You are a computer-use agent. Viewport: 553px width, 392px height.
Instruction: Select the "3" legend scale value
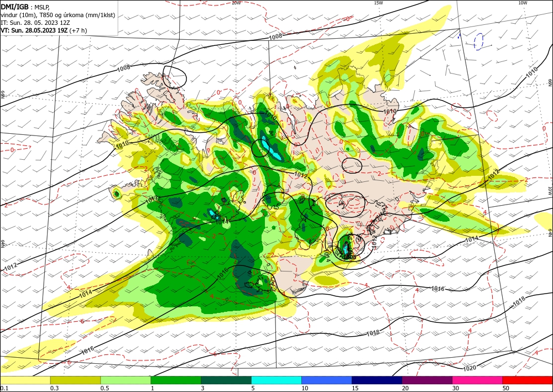(203, 388)
